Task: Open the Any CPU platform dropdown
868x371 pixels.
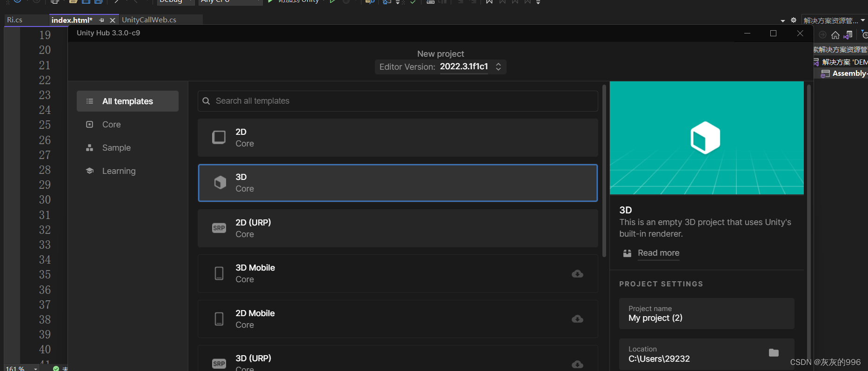Action: (231, 2)
